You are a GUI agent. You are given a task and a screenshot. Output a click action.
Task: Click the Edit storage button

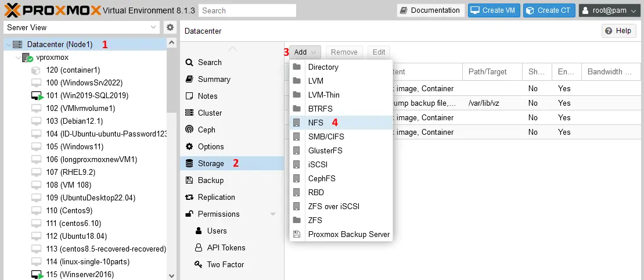pyautogui.click(x=379, y=52)
